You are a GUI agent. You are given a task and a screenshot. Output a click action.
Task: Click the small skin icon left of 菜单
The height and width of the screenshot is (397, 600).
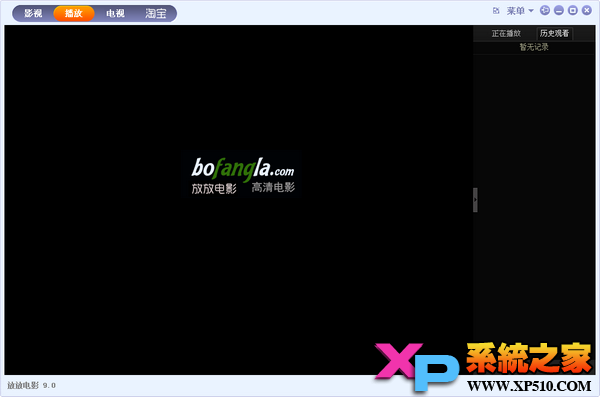pos(496,11)
